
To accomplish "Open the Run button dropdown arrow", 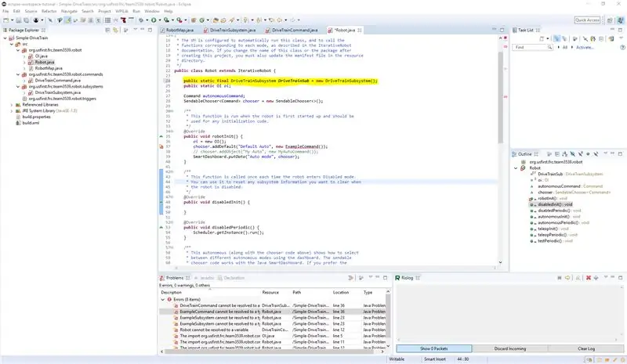I will point(160,20).
